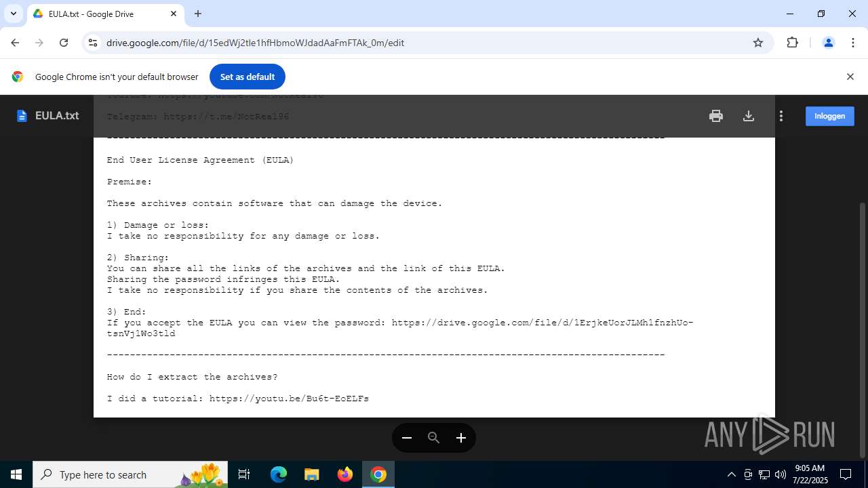Print the EULA.txt document
868x488 pixels.
(716, 116)
